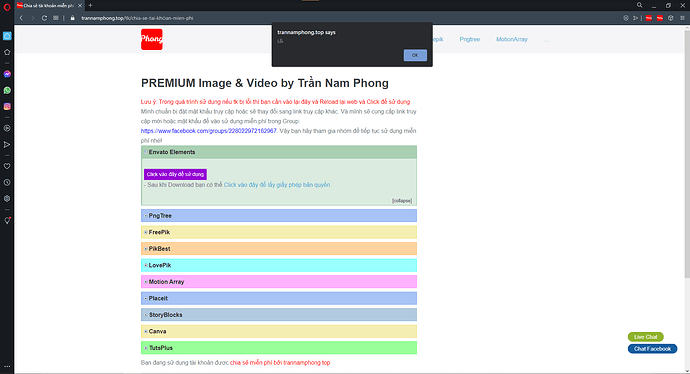Viewport: 690px width, 374px height.
Task: Expand the TutsPlus section
Action: pos(279,348)
